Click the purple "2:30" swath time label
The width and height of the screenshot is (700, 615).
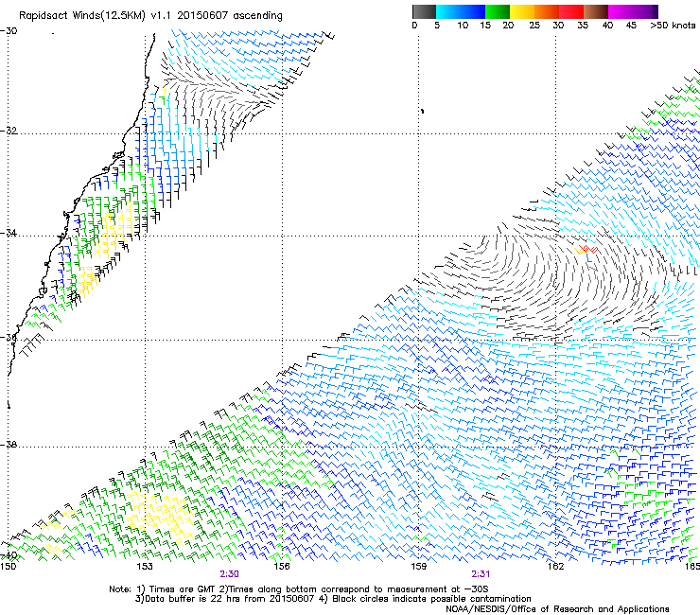click(x=229, y=574)
